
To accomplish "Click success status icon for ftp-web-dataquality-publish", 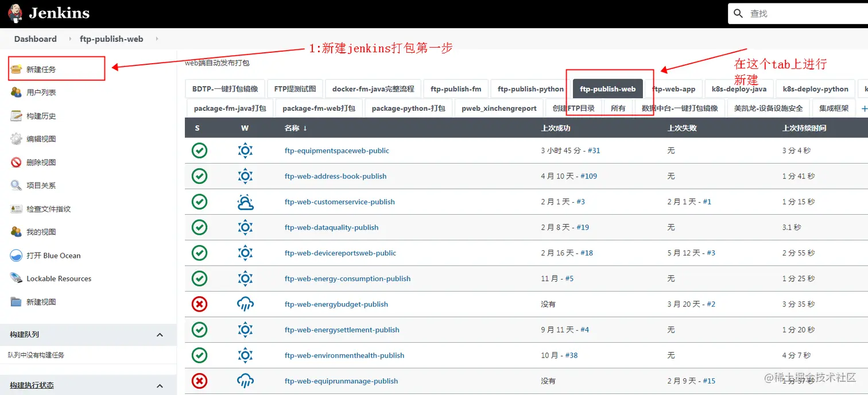I will click(x=199, y=227).
